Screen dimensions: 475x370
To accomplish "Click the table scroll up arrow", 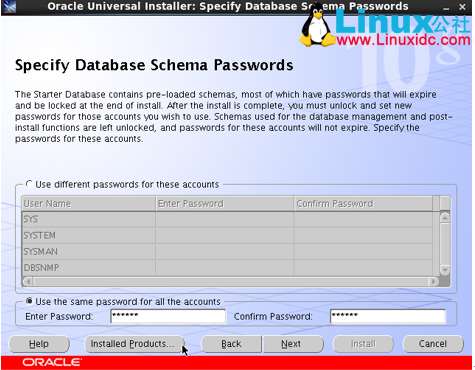I will [445, 218].
